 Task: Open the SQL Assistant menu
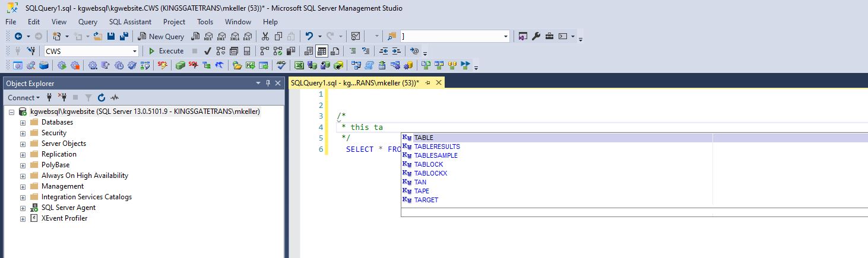pyautogui.click(x=130, y=21)
